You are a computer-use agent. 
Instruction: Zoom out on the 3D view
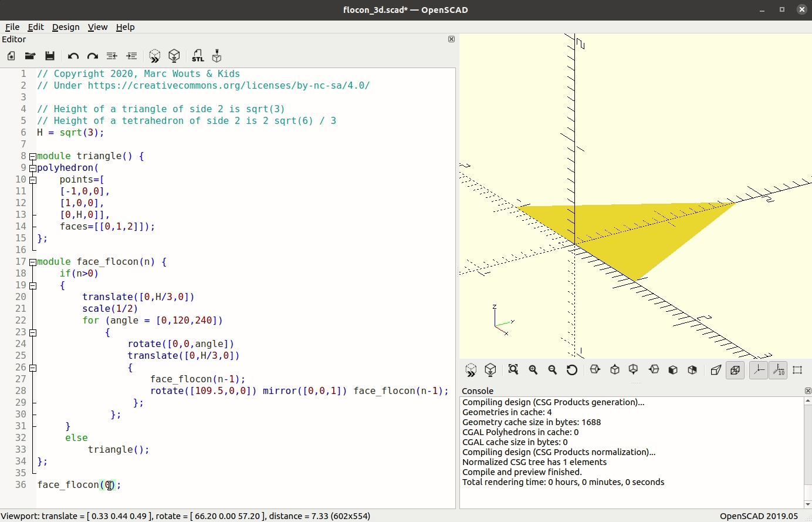(553, 370)
